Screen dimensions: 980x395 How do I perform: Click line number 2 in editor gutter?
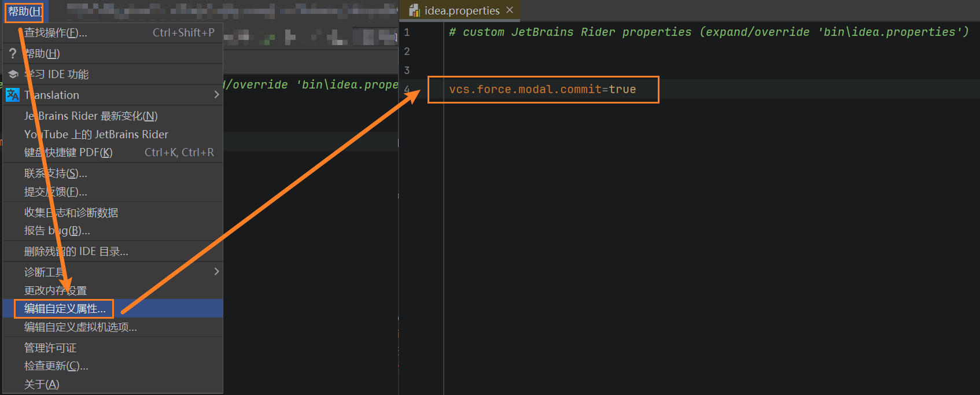pos(407,51)
